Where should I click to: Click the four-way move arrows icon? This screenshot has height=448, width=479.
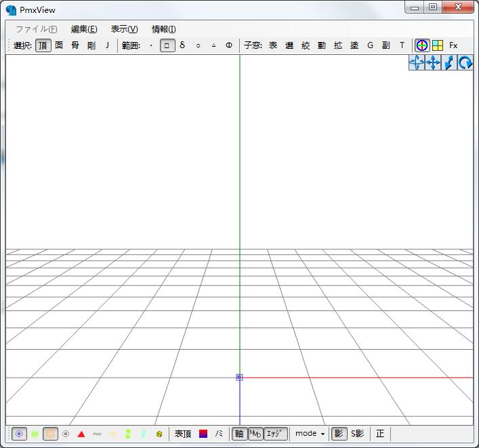click(x=433, y=63)
